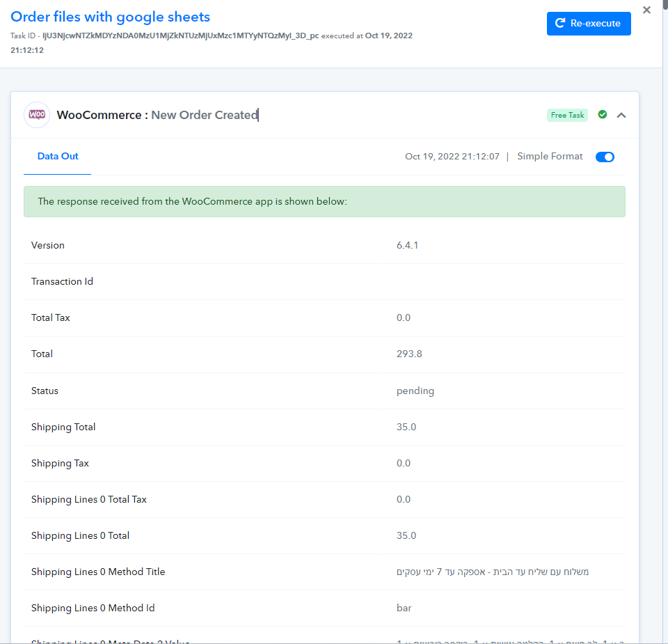The width and height of the screenshot is (668, 644).
Task: Click the Re-execute button
Action: point(589,24)
